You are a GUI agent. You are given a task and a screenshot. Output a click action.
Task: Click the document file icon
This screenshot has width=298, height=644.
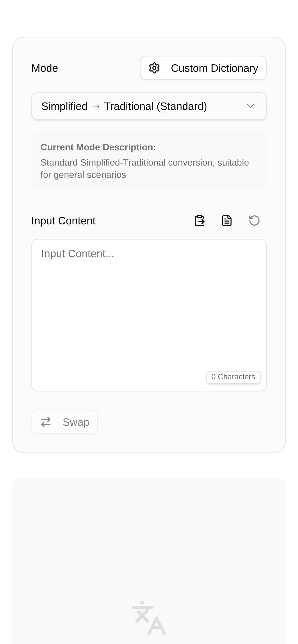227,221
